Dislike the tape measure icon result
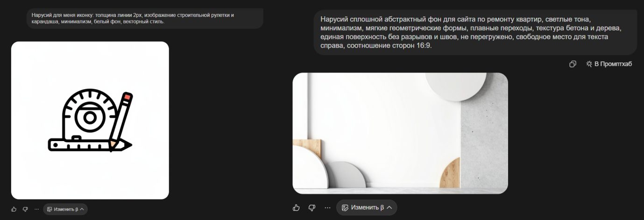644x220 pixels. point(25,209)
